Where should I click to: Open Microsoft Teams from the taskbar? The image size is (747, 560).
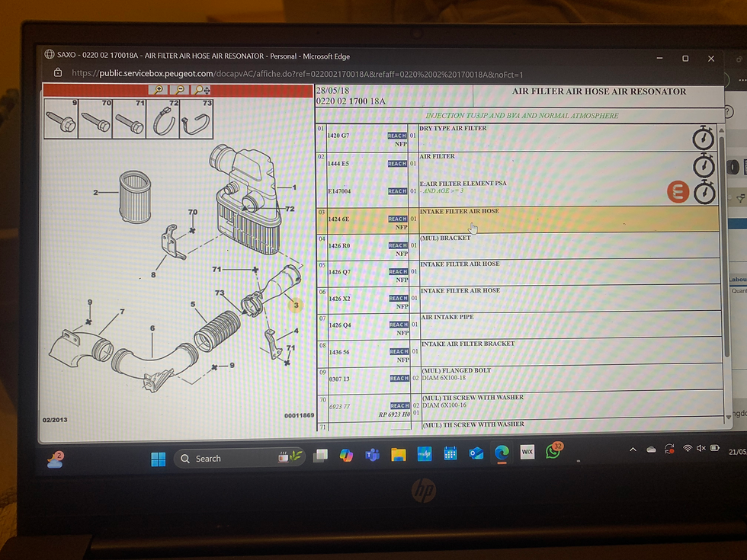point(372,456)
